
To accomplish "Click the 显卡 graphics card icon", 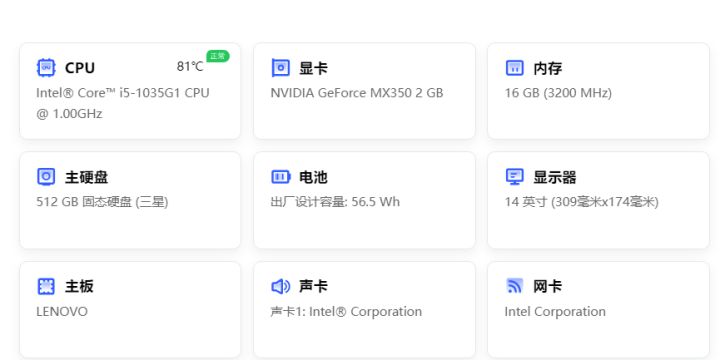I will tap(281, 68).
